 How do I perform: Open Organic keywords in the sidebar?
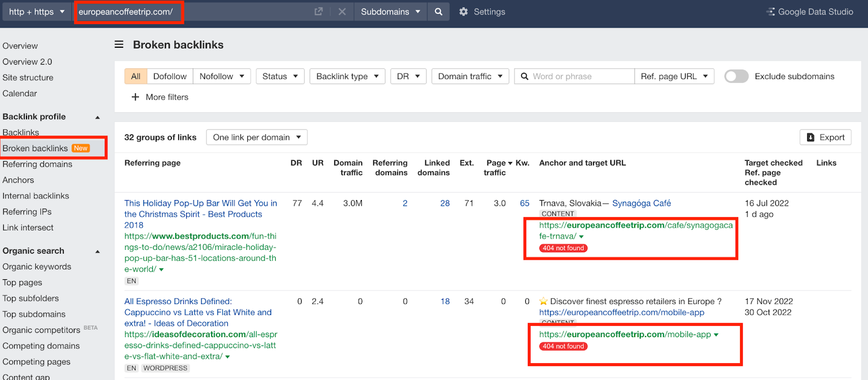pyautogui.click(x=37, y=267)
